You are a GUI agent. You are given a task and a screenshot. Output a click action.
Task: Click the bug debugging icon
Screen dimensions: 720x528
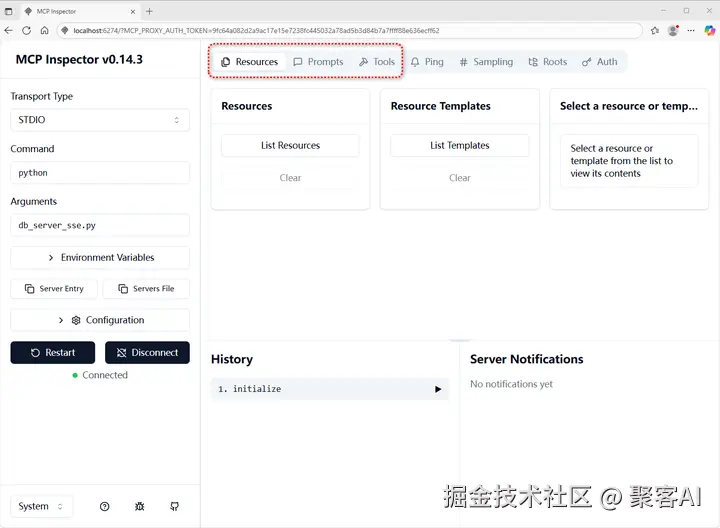[x=140, y=506]
